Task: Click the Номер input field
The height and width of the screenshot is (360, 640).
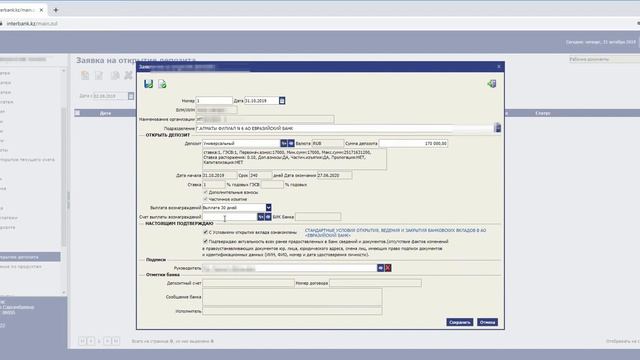Action: (214, 100)
